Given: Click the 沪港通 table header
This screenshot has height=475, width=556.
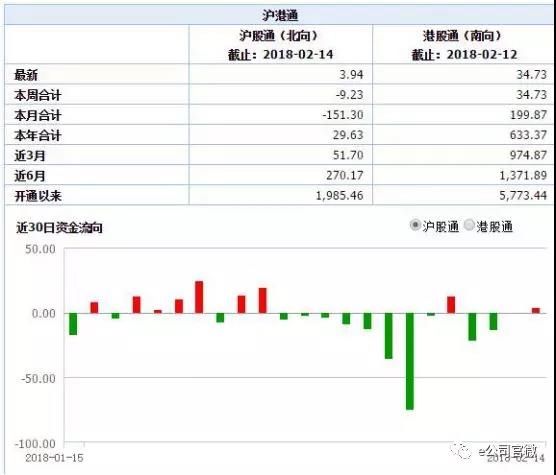Looking at the screenshot, I should click(280, 16).
